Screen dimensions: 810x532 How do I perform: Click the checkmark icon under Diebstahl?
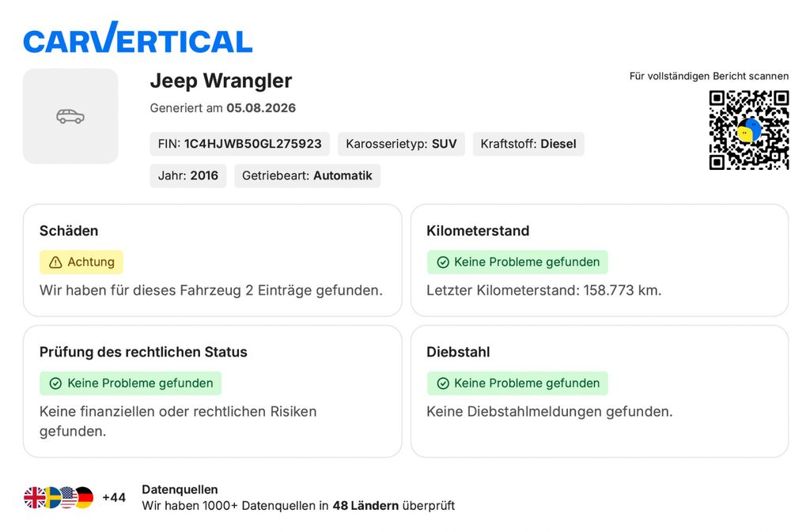[443, 383]
